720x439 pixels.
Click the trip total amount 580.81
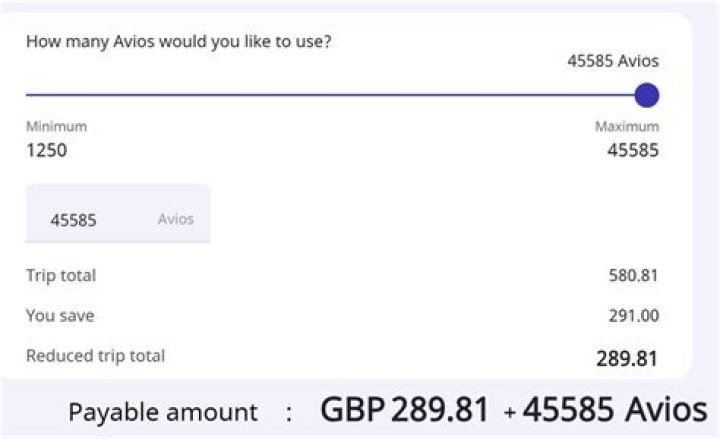[x=634, y=276]
